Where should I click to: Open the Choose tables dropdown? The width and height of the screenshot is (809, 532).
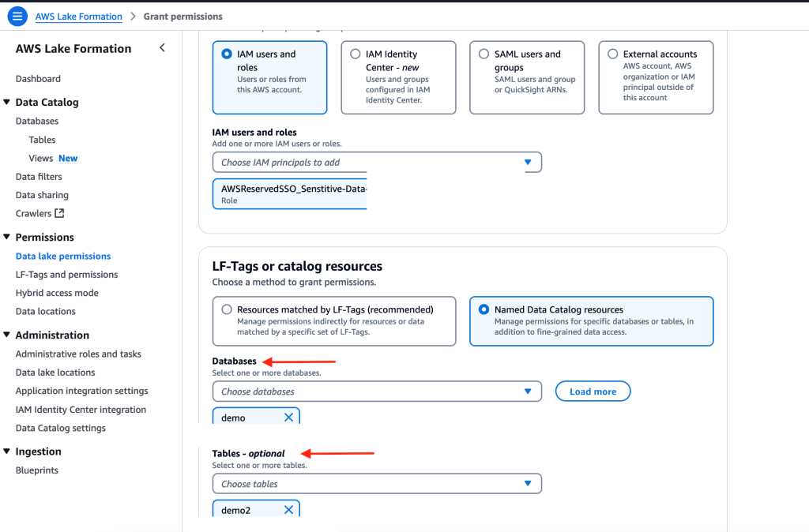point(377,484)
